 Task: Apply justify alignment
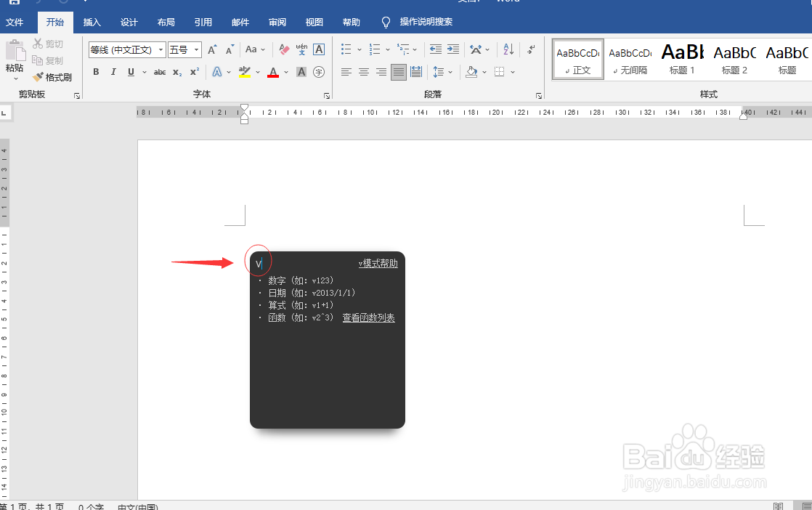point(399,72)
